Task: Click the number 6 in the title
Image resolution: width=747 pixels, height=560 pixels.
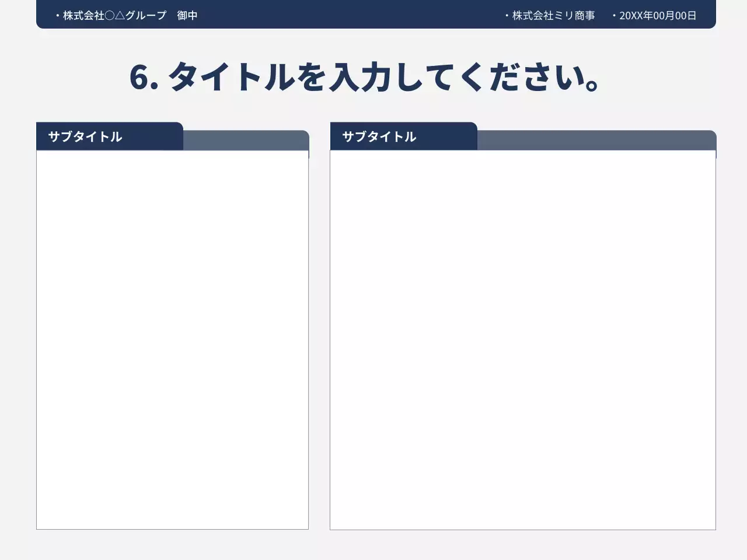Action: pyautogui.click(x=139, y=78)
